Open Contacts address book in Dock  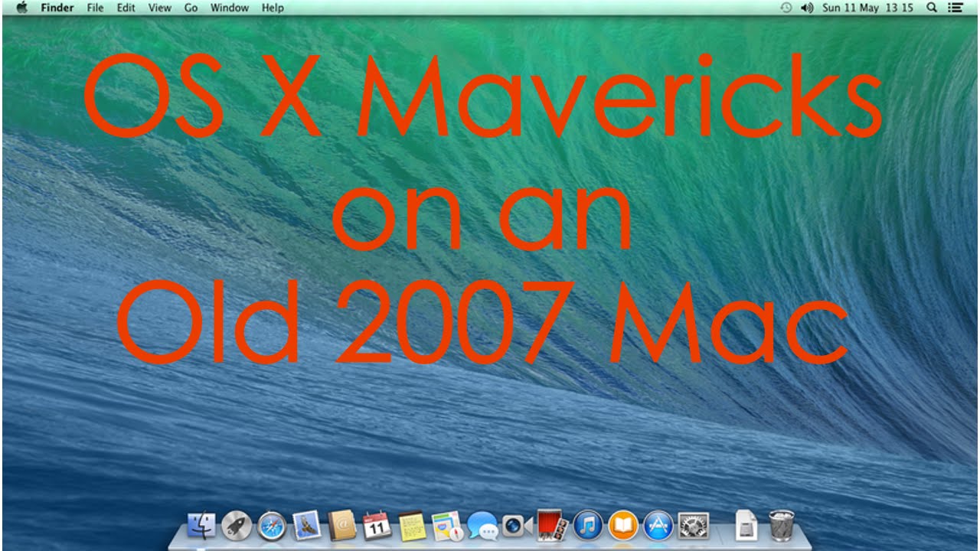(x=342, y=526)
